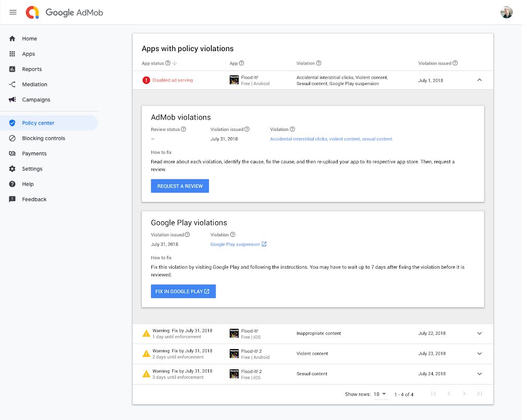Click the Fix in Google Play button
The image size is (522, 420).
(x=183, y=291)
